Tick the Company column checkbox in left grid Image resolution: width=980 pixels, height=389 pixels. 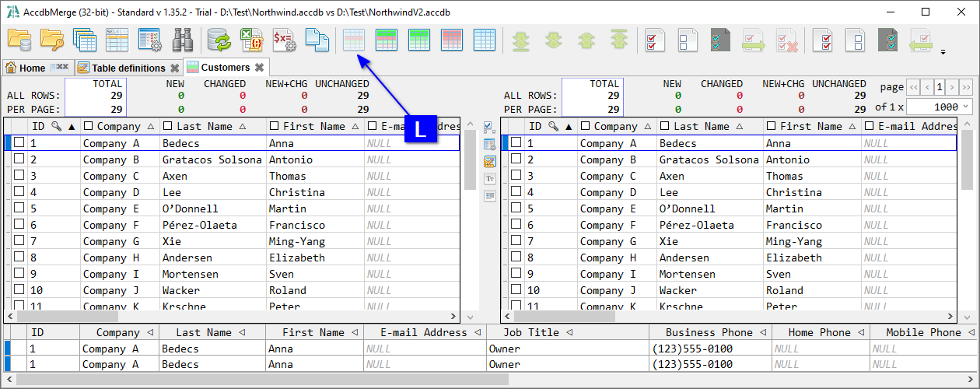[89, 126]
